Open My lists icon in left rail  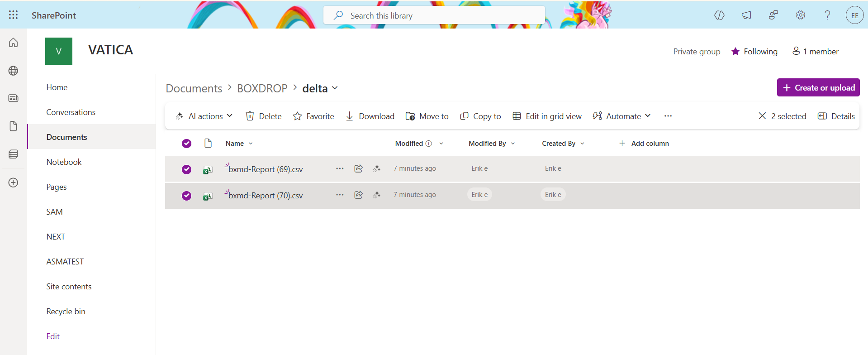coord(14,154)
